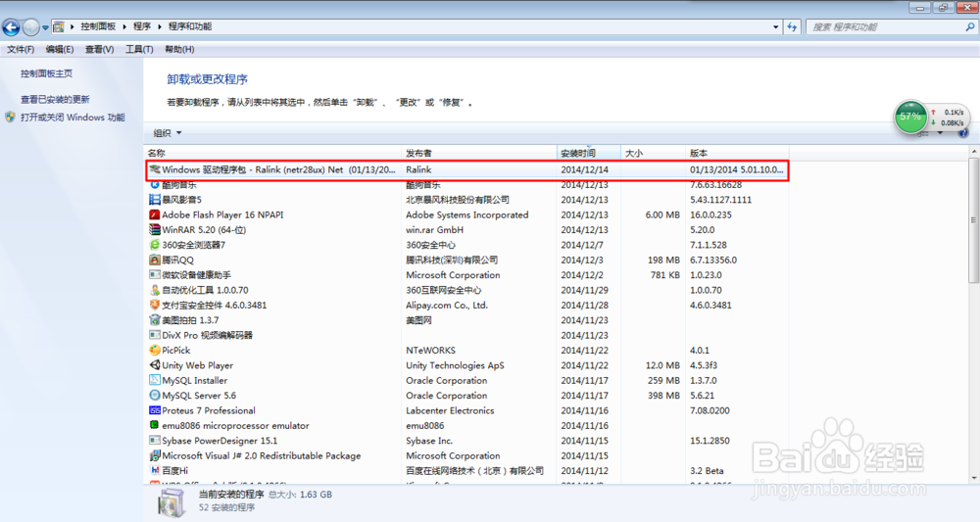Image resolution: width=980 pixels, height=522 pixels.
Task: Select the 酷狗音乐 program icon
Action: coord(155,185)
